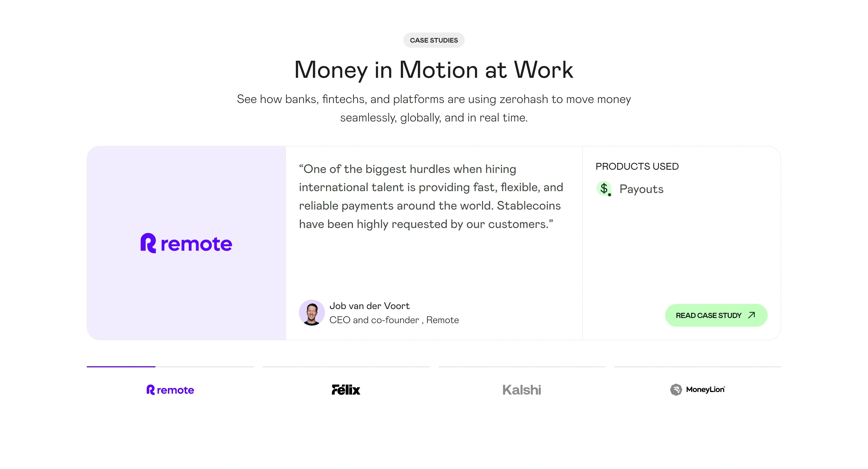
Task: Select the MoneyLion case study tab
Action: [x=697, y=390]
